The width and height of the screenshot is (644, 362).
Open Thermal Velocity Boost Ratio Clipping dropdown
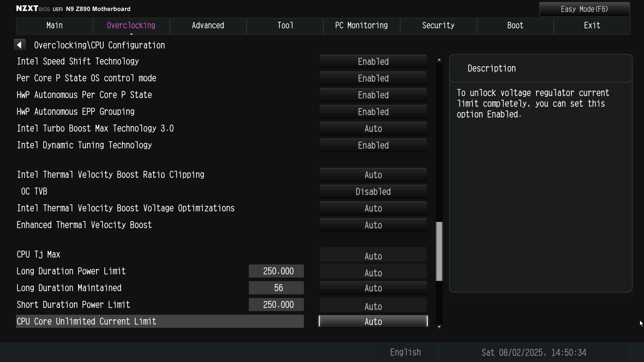[x=373, y=175]
